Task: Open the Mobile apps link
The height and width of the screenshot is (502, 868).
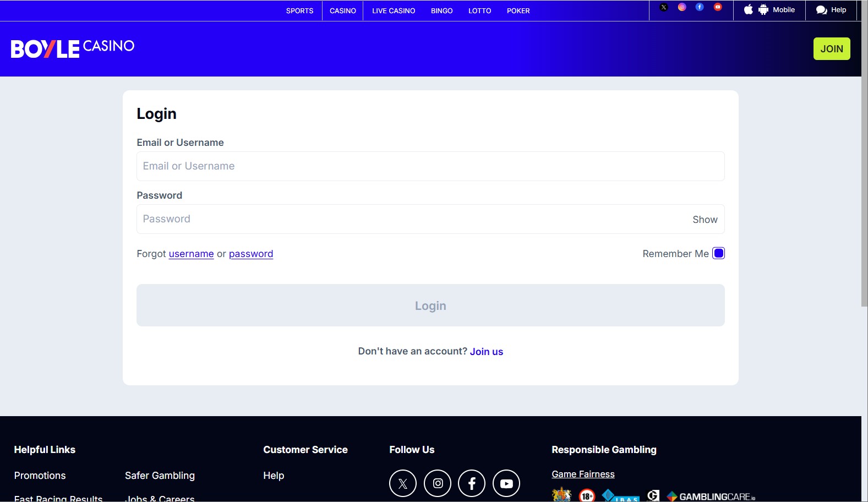Action: 769,10
